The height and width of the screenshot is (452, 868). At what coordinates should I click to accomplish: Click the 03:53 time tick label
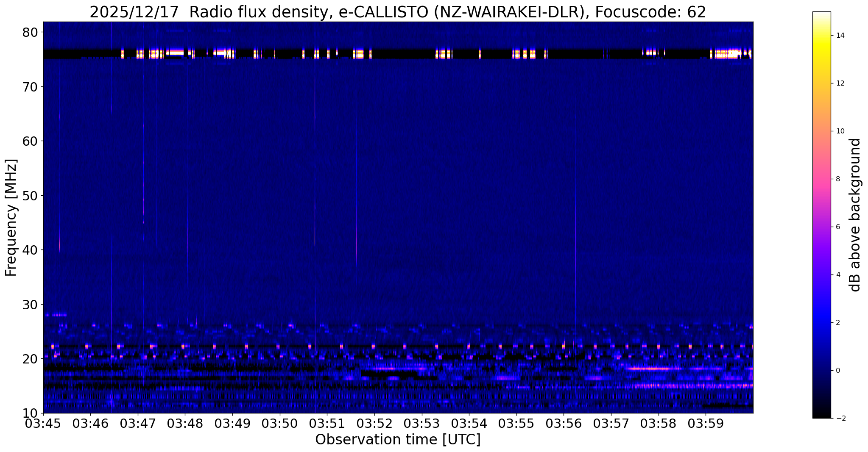click(421, 423)
